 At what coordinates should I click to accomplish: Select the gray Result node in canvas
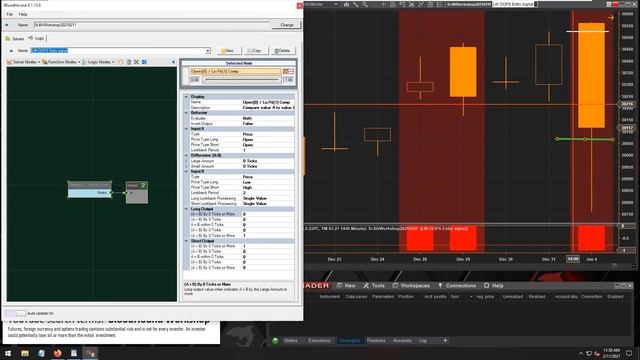pos(137,192)
